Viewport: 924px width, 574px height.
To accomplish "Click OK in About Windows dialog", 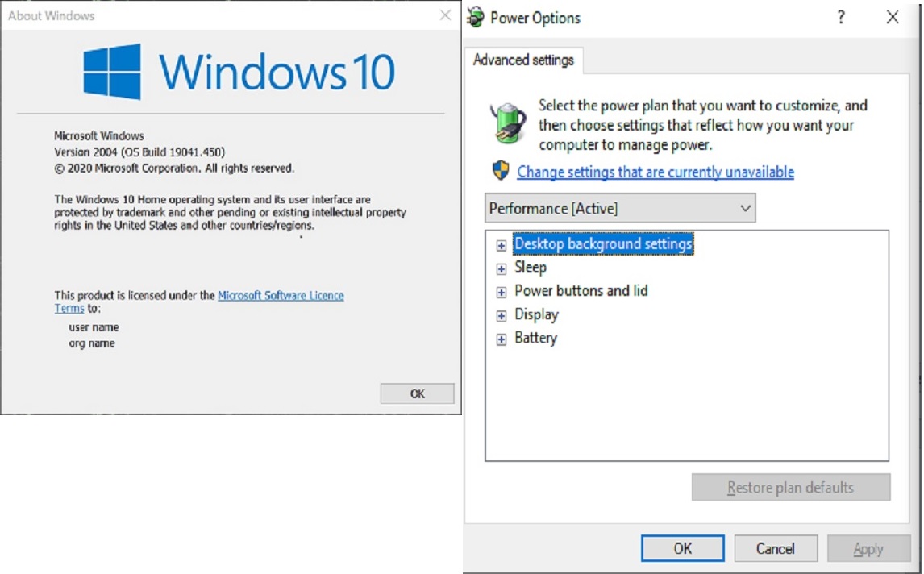I will (417, 393).
